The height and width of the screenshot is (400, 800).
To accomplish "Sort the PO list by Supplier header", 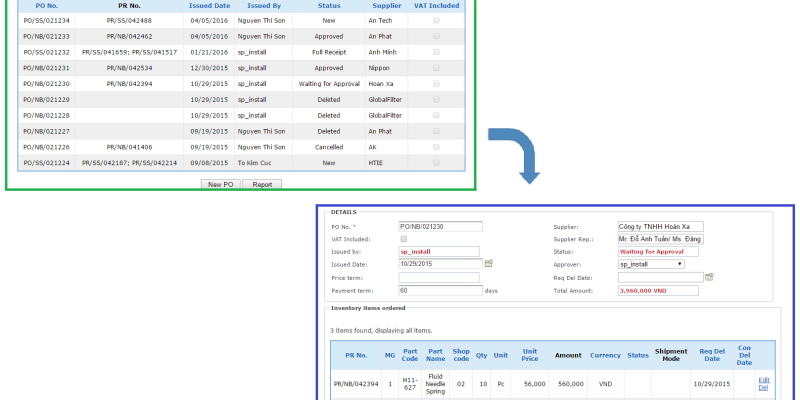I will click(x=387, y=6).
